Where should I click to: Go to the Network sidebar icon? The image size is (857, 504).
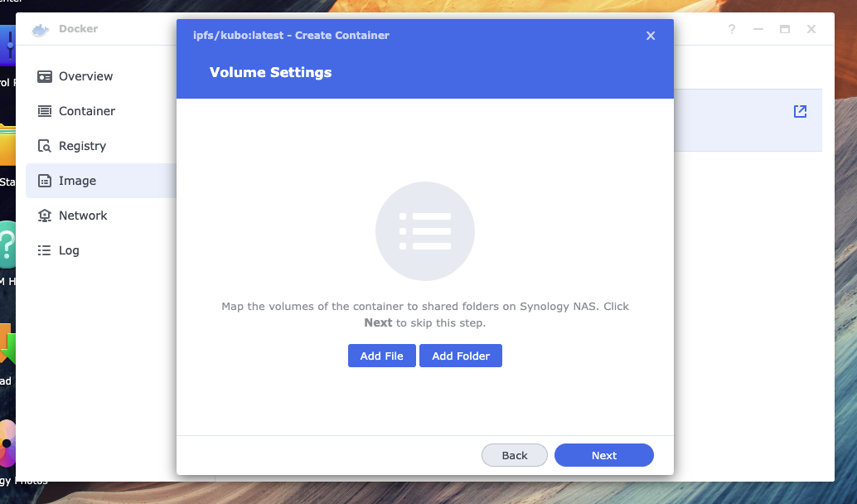pyautogui.click(x=44, y=216)
